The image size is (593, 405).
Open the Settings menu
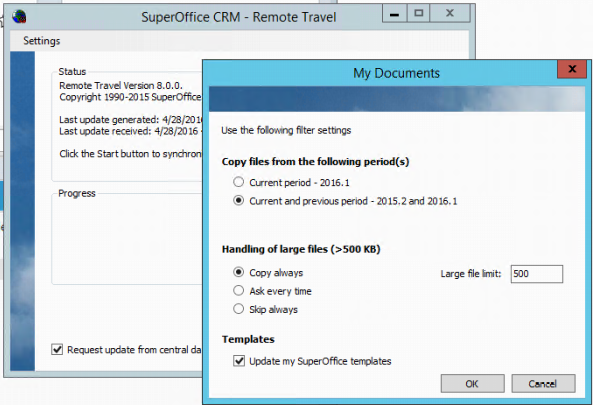pos(42,40)
